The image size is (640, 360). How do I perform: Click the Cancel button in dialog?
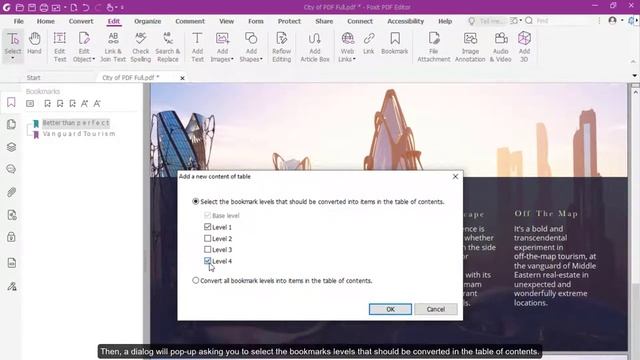tap(436, 309)
